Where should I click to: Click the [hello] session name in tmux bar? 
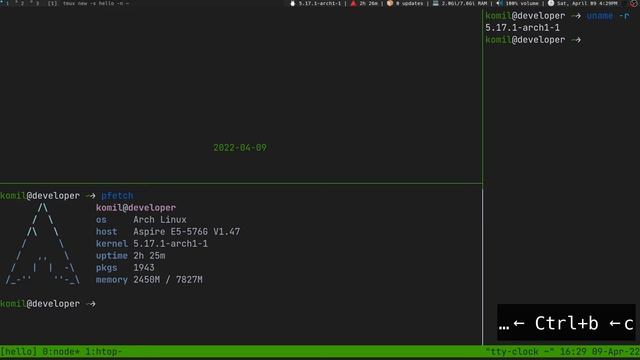pyautogui.click(x=19, y=352)
